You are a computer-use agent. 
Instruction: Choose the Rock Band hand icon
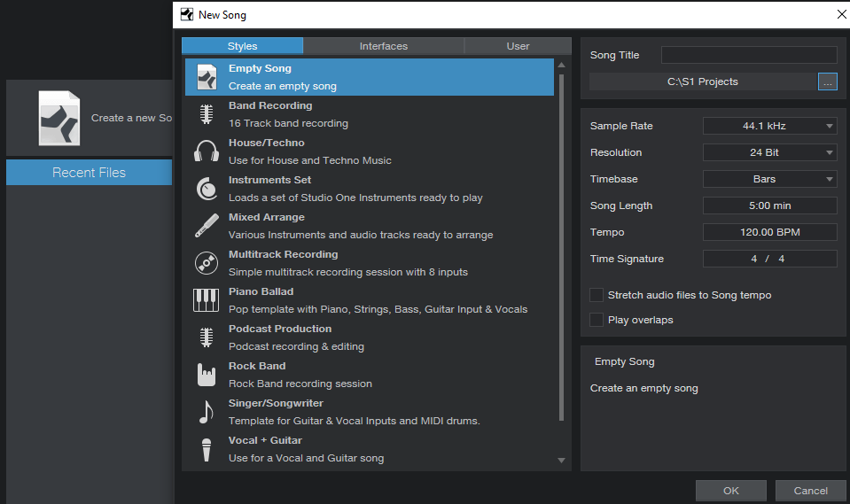pos(207,375)
